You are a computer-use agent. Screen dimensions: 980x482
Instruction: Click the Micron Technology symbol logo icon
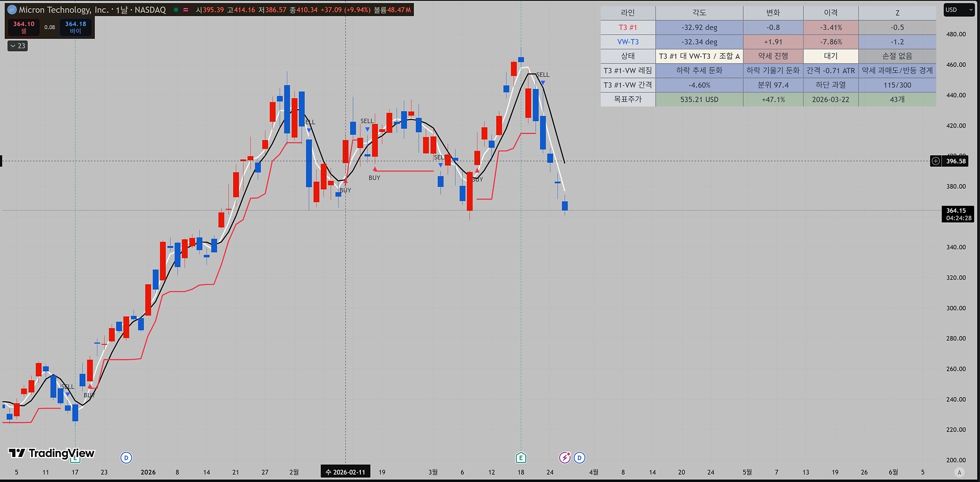(x=12, y=10)
